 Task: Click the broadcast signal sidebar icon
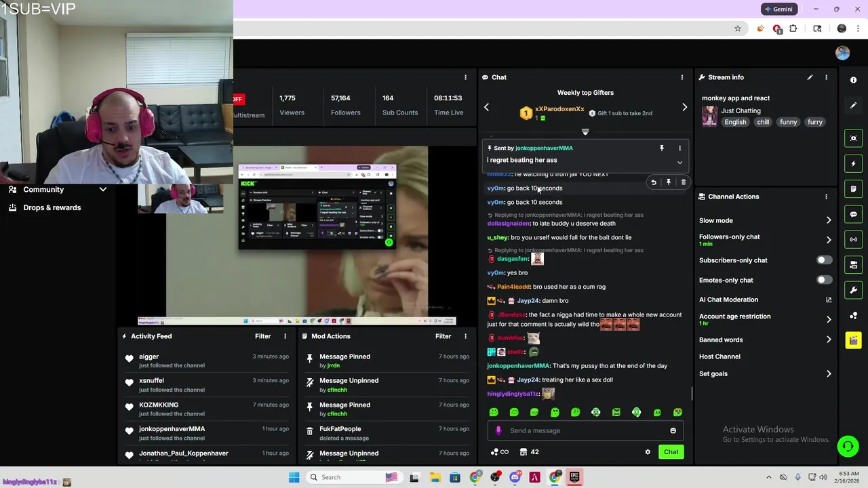(853, 239)
